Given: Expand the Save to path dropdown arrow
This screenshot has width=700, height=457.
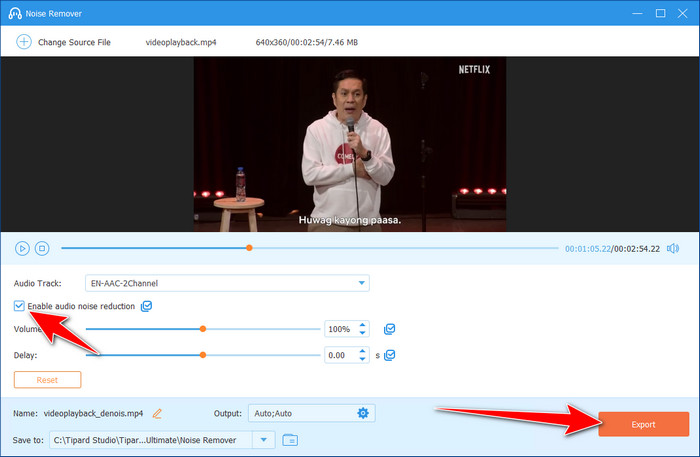Looking at the screenshot, I should coord(263,440).
